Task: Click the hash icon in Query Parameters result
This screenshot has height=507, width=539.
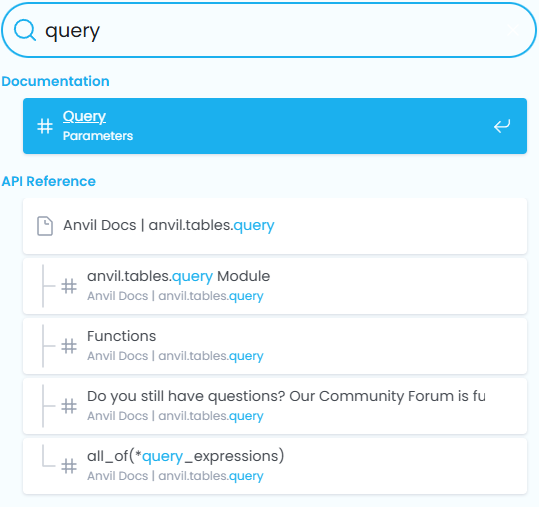Action: pos(45,126)
